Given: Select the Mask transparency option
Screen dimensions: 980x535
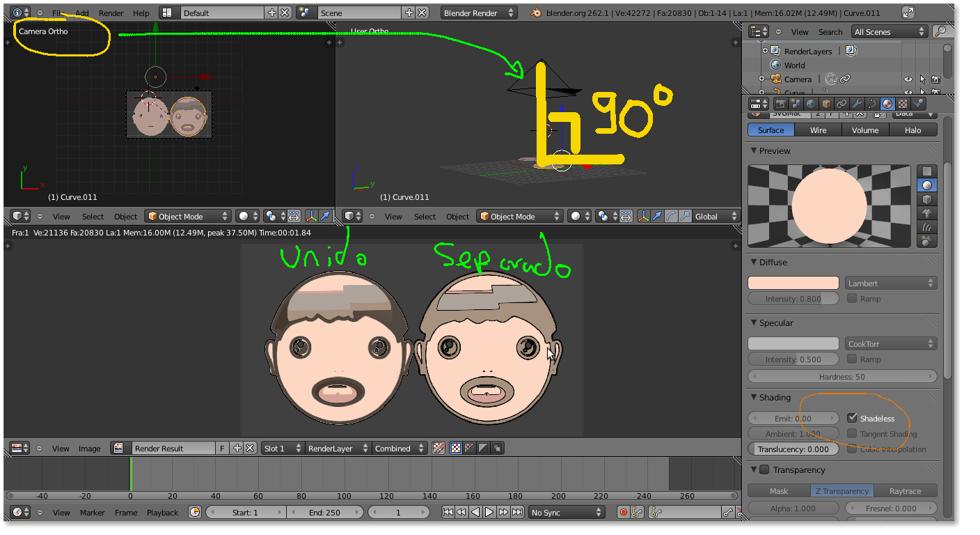Looking at the screenshot, I should [x=779, y=490].
